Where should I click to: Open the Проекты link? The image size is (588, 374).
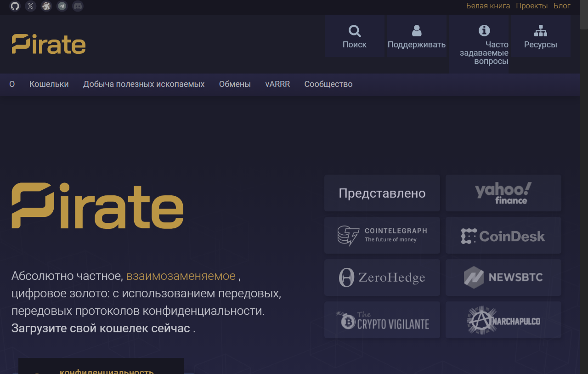(531, 6)
